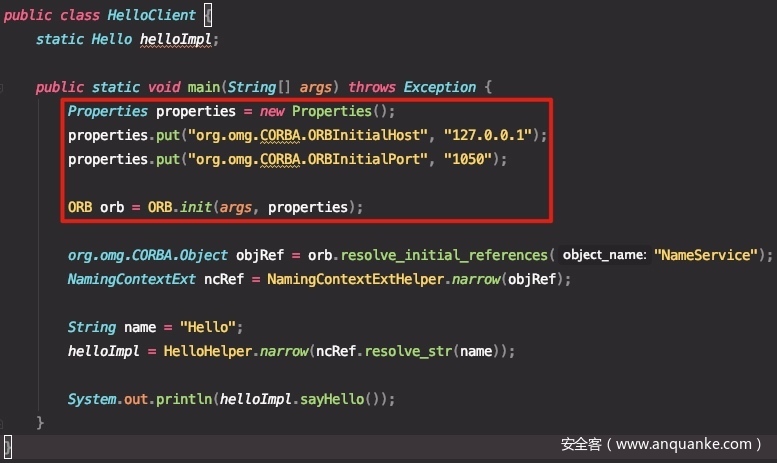Click the "NameService" string argument

tap(706, 255)
